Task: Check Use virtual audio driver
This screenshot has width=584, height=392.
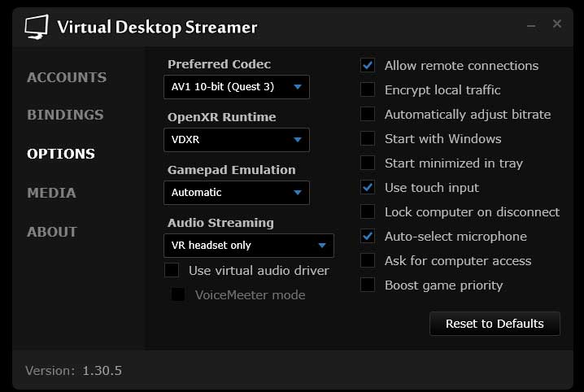Action: coord(172,270)
